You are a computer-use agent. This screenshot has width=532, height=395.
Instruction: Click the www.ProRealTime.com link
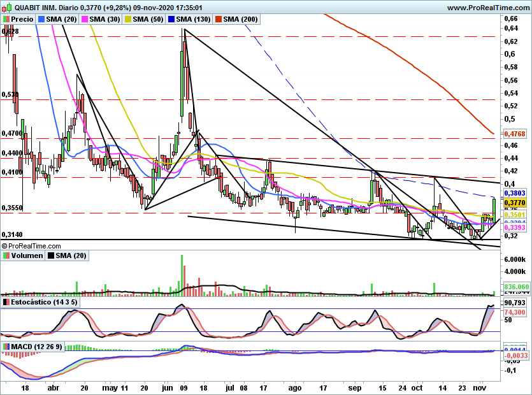pos(488,8)
